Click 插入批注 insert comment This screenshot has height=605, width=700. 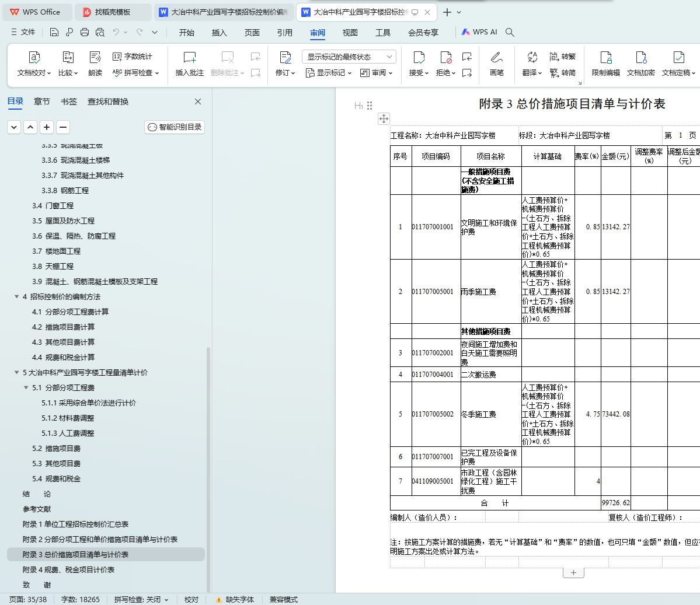coord(189,64)
